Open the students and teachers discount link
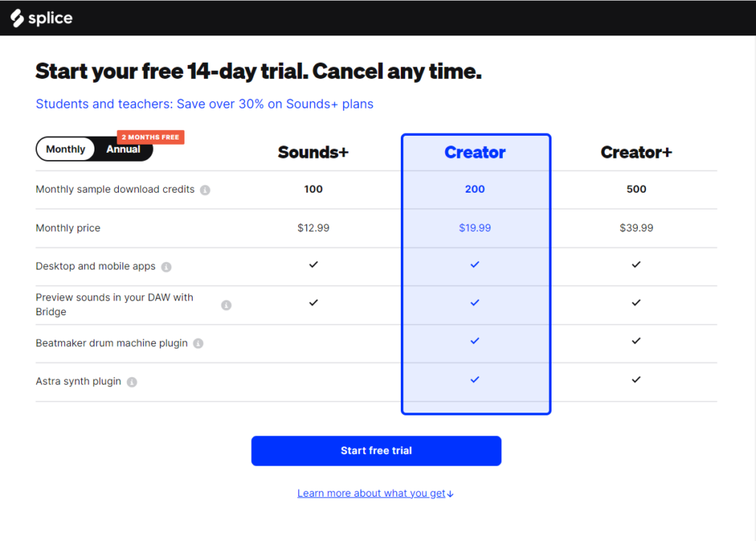756x541 pixels. pyautogui.click(x=205, y=104)
